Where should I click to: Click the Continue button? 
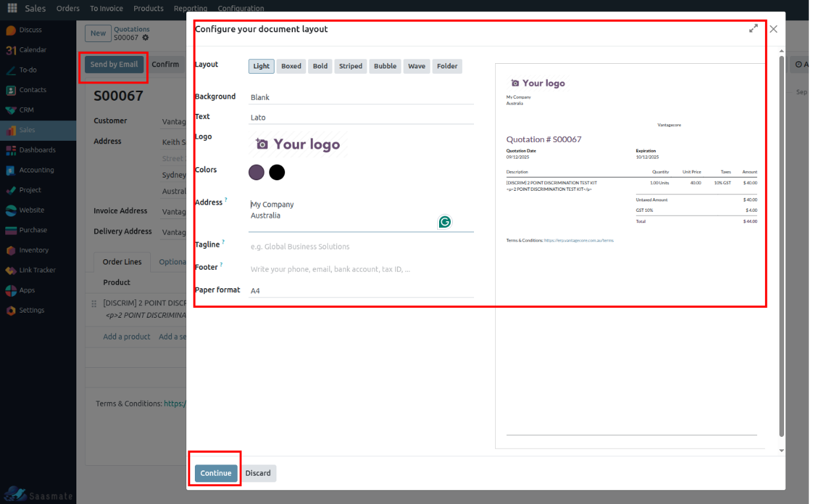point(216,473)
